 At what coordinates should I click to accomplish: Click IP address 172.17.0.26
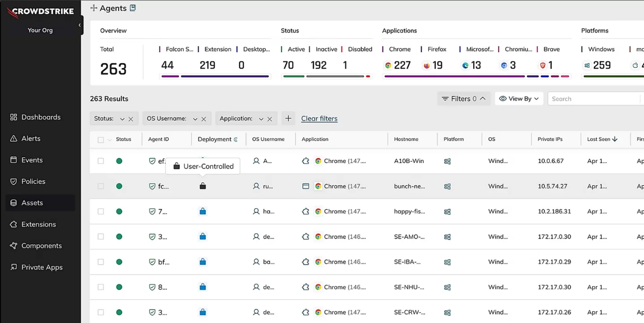[x=554, y=312]
